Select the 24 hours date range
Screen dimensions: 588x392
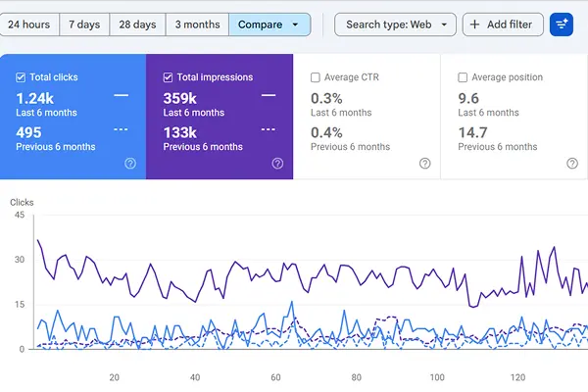(x=28, y=24)
